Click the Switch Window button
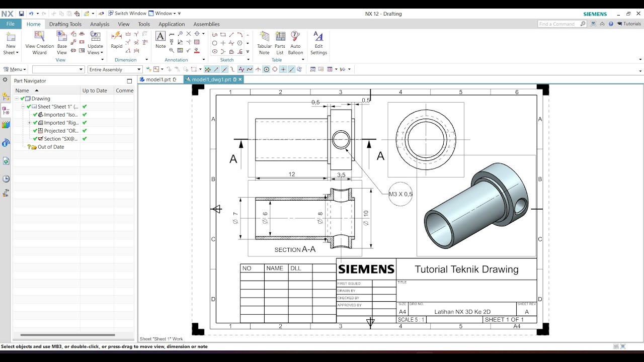 pos(126,14)
